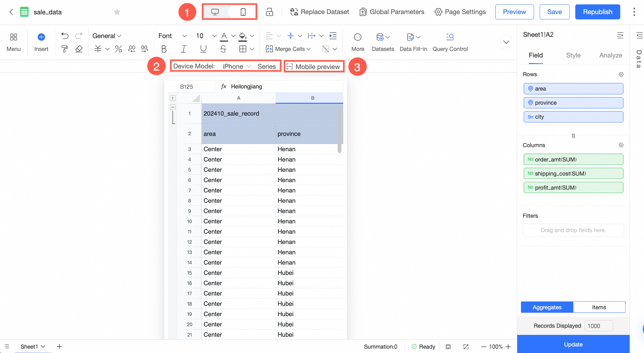This screenshot has height=353, width=644.
Task: Apply strikethrough text formatting
Action: pos(223,49)
